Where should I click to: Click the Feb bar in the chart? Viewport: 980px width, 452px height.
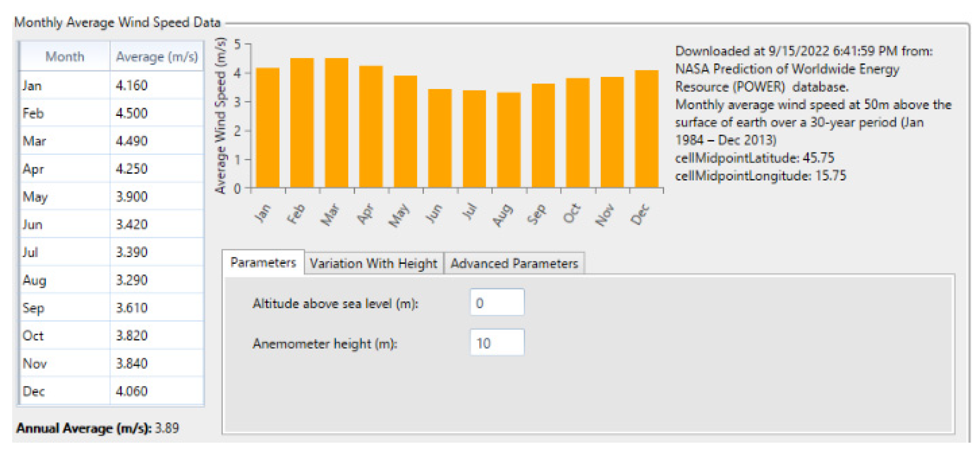(x=302, y=122)
